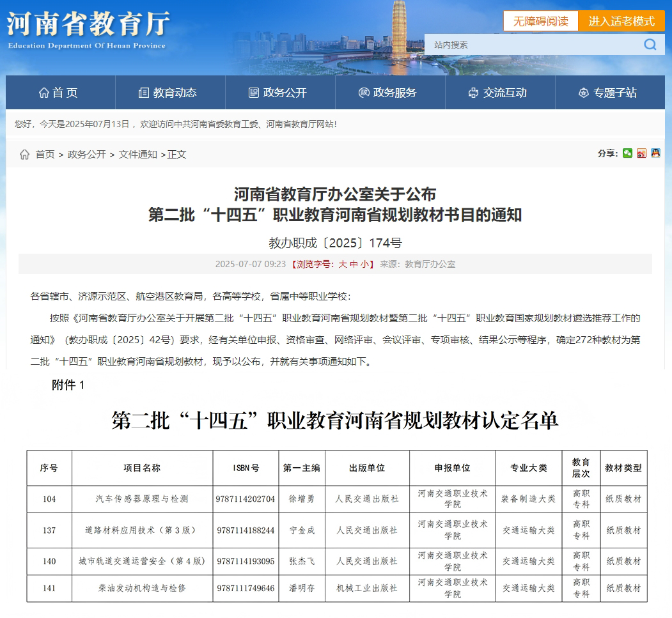This screenshot has height=618, width=672.
Task: Go to 政务服务 section
Action: pyautogui.click(x=388, y=93)
